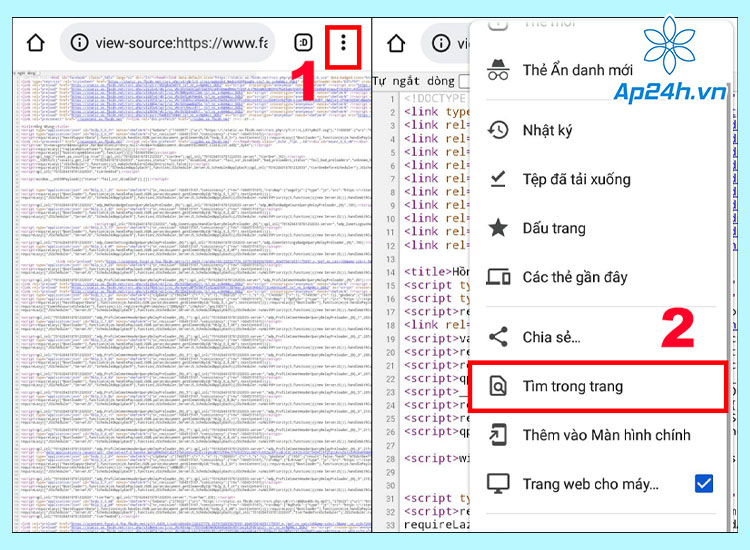Tap the add to home screen icon
Viewport: 750px width, 550px height.
(498, 435)
